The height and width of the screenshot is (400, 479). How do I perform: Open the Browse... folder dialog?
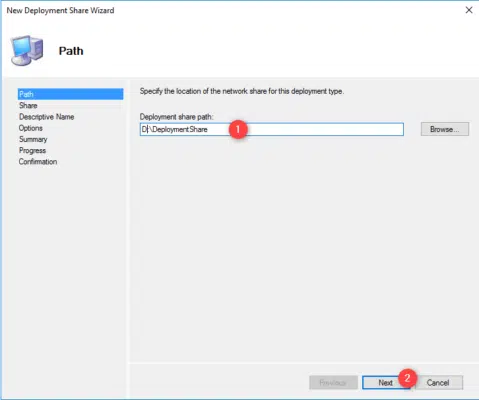[445, 129]
